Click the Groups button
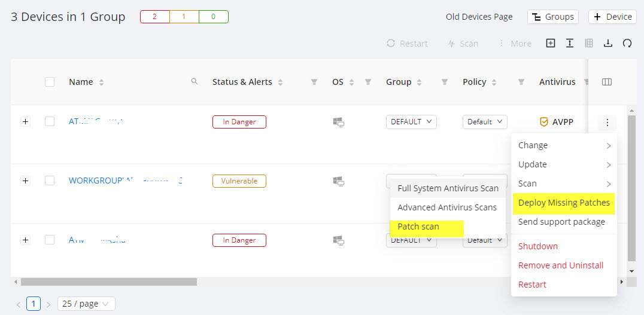The image size is (644, 315). click(553, 17)
